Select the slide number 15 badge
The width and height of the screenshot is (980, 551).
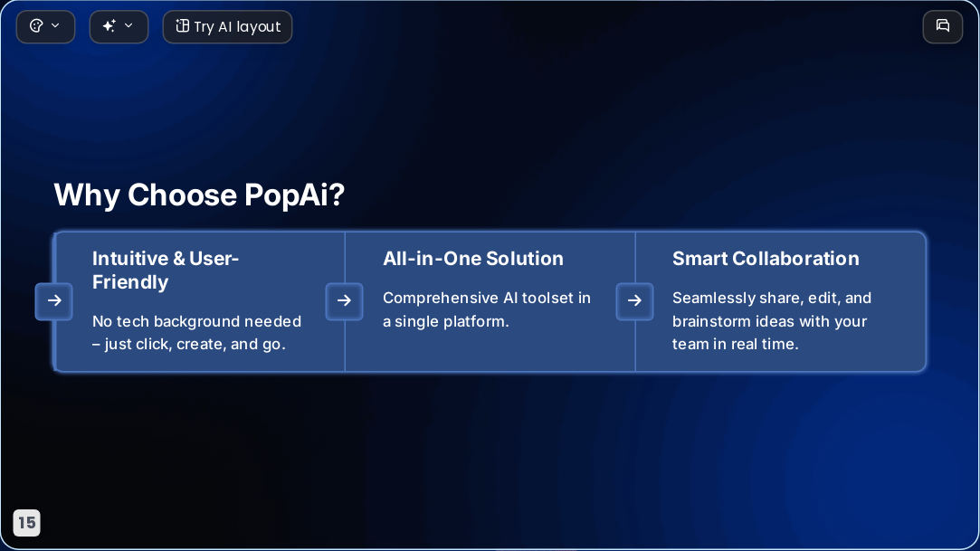pos(27,523)
